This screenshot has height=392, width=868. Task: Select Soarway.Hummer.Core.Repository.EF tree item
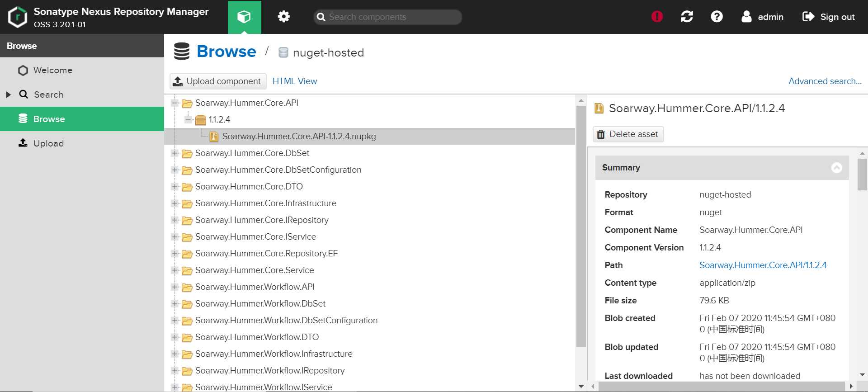click(x=266, y=254)
